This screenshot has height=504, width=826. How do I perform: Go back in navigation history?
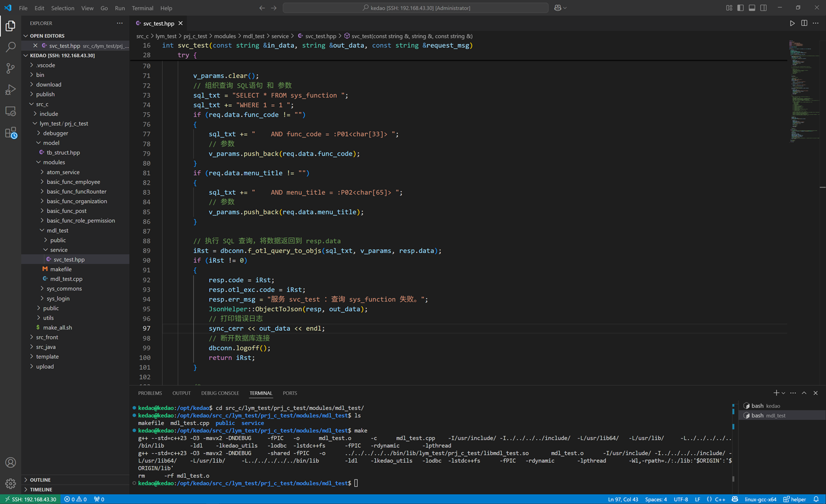tap(262, 8)
